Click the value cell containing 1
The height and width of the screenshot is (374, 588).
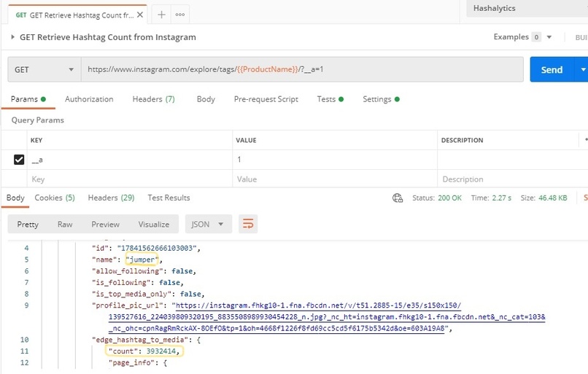pos(335,160)
